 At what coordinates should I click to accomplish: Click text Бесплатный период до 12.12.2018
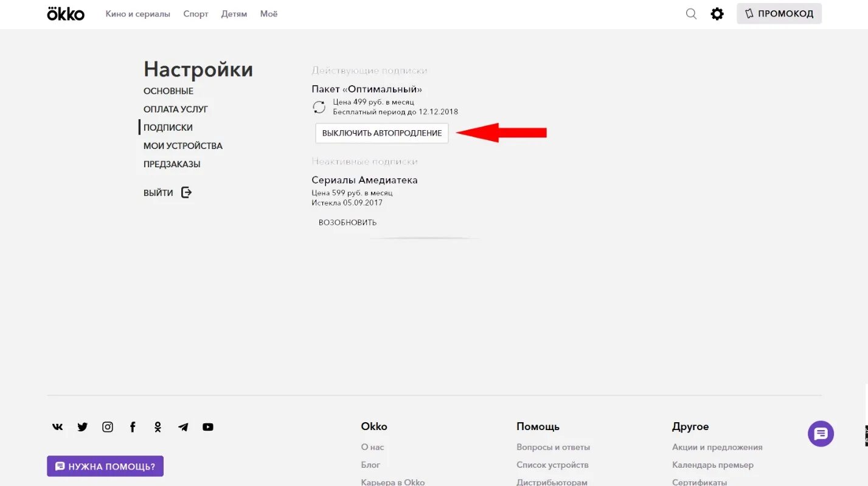point(395,112)
